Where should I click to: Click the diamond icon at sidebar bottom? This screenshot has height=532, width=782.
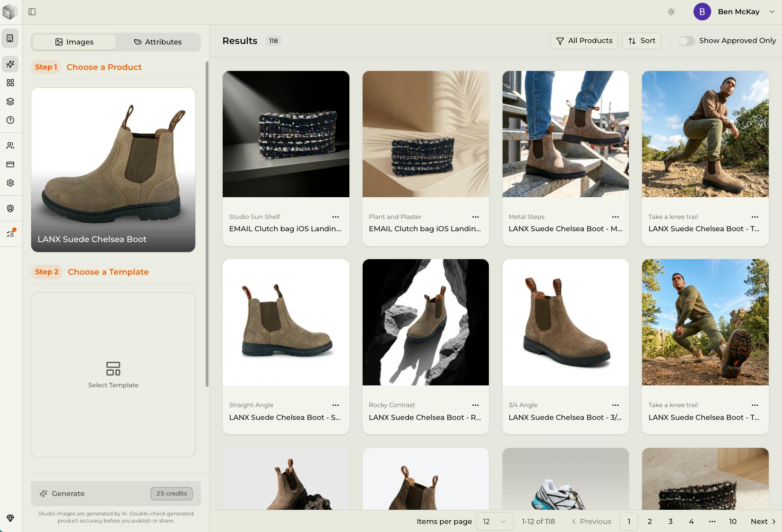[x=10, y=518]
